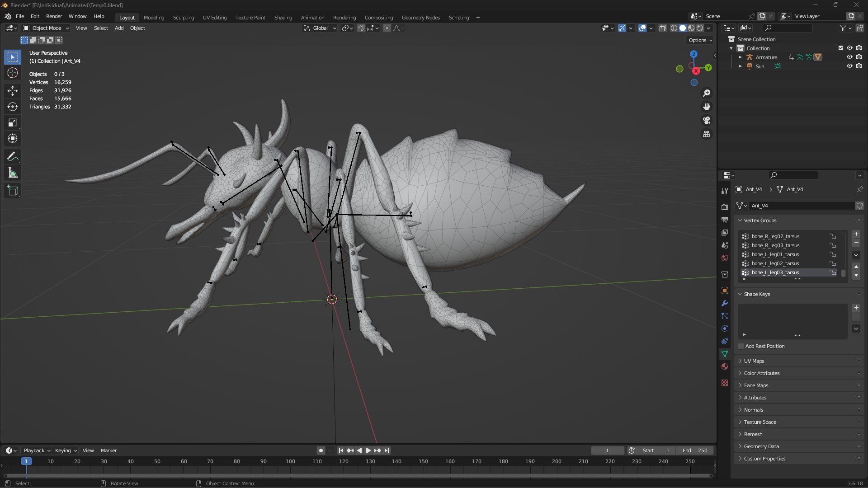Select the Scale tool
This screenshot has height=488, width=868.
(x=13, y=122)
